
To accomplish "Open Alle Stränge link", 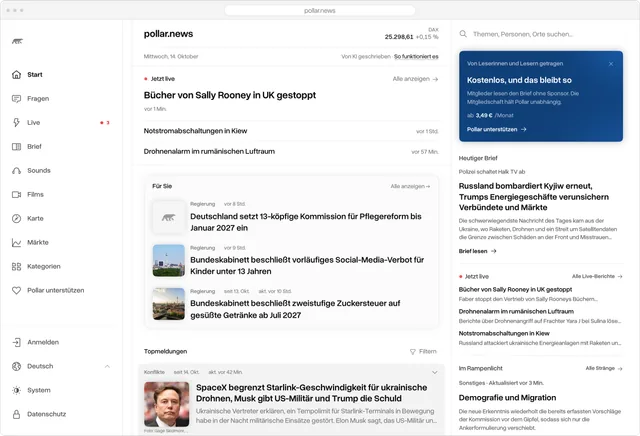I will tap(604, 368).
